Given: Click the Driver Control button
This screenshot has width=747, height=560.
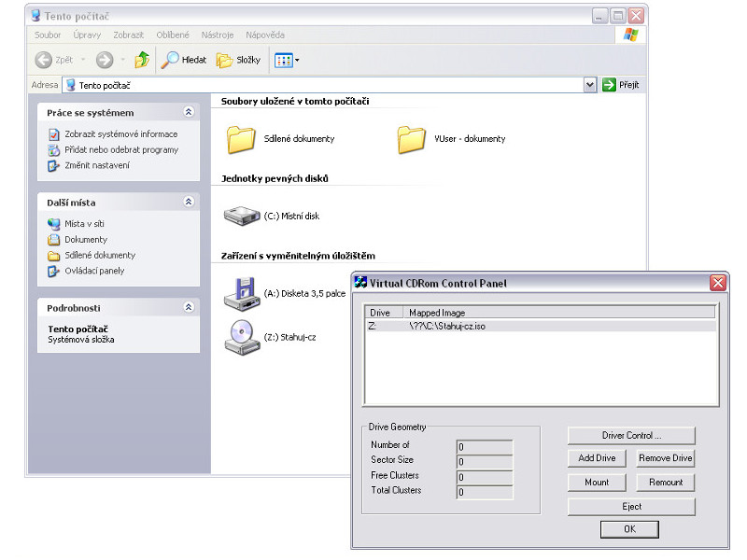Looking at the screenshot, I should 631,435.
